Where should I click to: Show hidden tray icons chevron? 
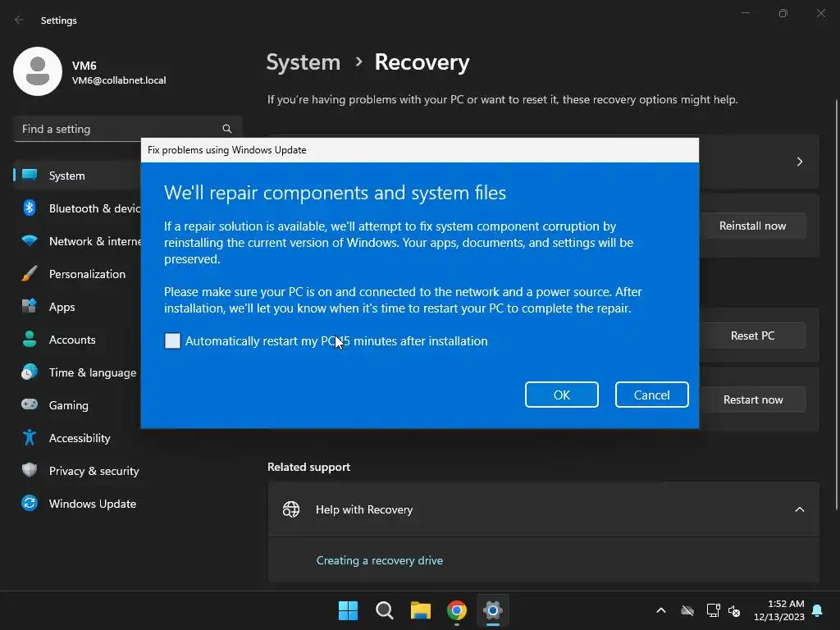(661, 610)
